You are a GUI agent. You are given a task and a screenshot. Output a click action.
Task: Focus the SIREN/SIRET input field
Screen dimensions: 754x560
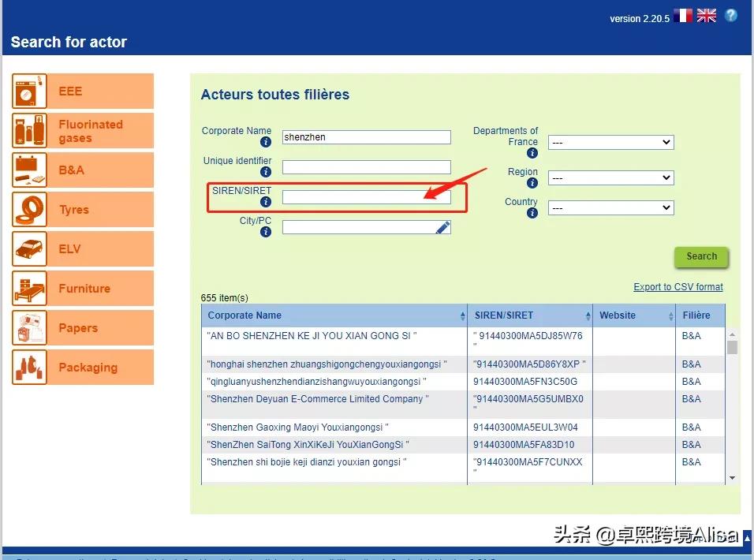pyautogui.click(x=366, y=197)
